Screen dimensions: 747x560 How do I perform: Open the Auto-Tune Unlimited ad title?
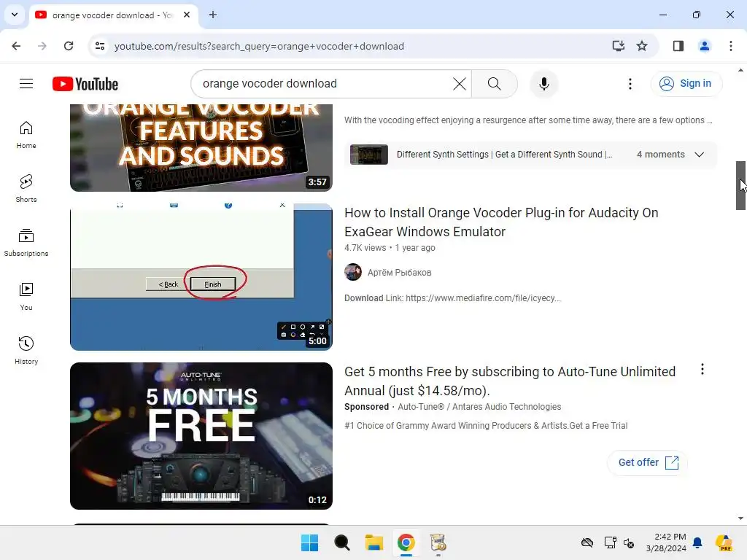click(x=510, y=381)
